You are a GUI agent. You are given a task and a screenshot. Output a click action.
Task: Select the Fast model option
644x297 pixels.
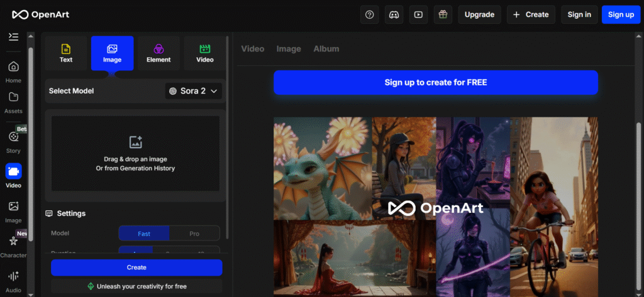(x=144, y=234)
